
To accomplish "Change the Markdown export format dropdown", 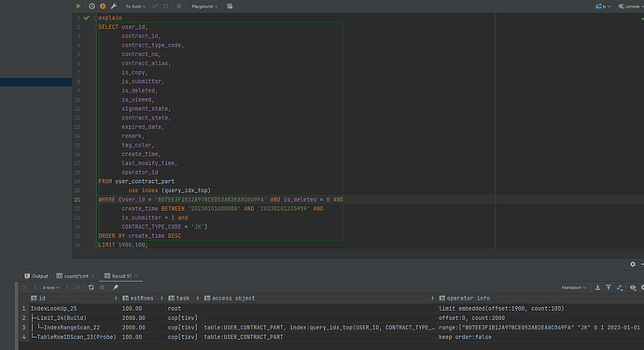I will [x=573, y=287].
